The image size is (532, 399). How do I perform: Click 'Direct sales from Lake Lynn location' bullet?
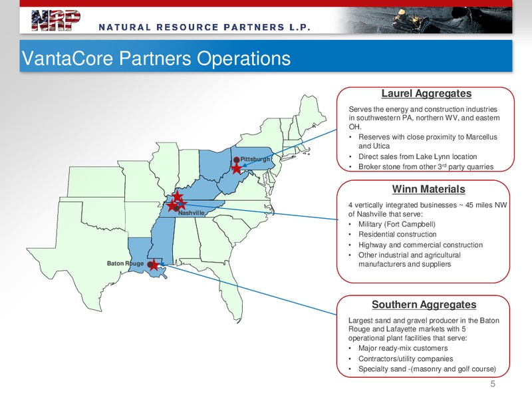(x=418, y=156)
